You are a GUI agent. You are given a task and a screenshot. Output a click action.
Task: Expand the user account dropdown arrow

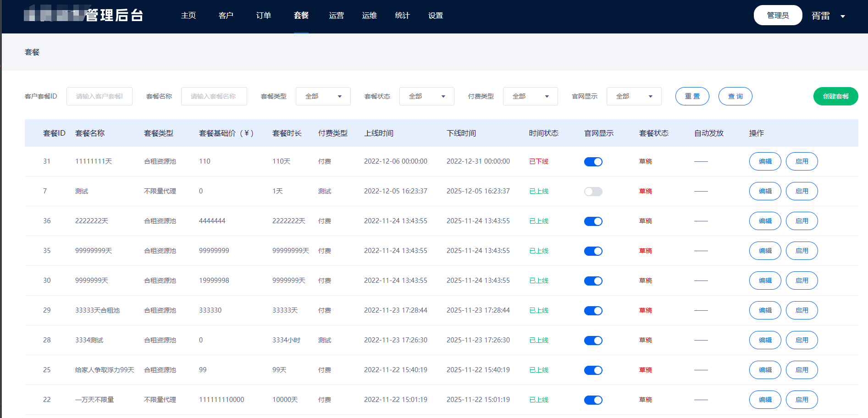[x=843, y=16]
